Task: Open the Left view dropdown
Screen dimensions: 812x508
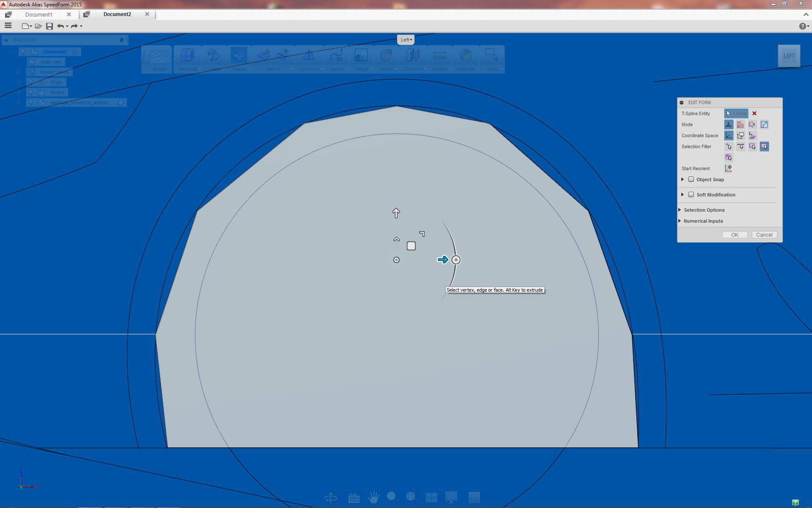Action: tap(406, 40)
